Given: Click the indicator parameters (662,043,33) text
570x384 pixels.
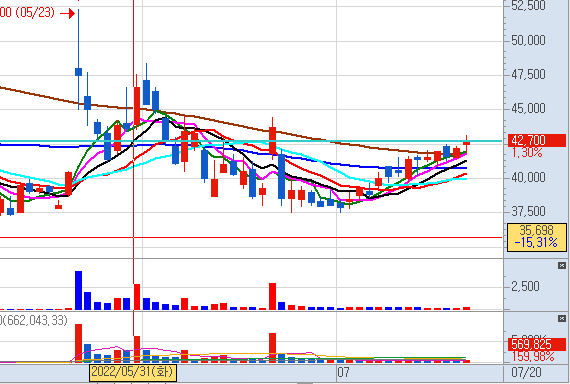Looking at the screenshot, I should point(35,320).
